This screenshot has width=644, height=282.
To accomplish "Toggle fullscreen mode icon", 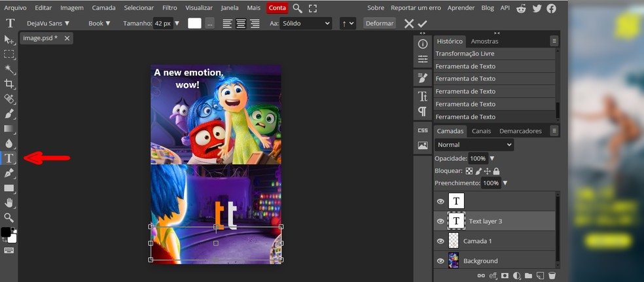I will pos(313,9).
